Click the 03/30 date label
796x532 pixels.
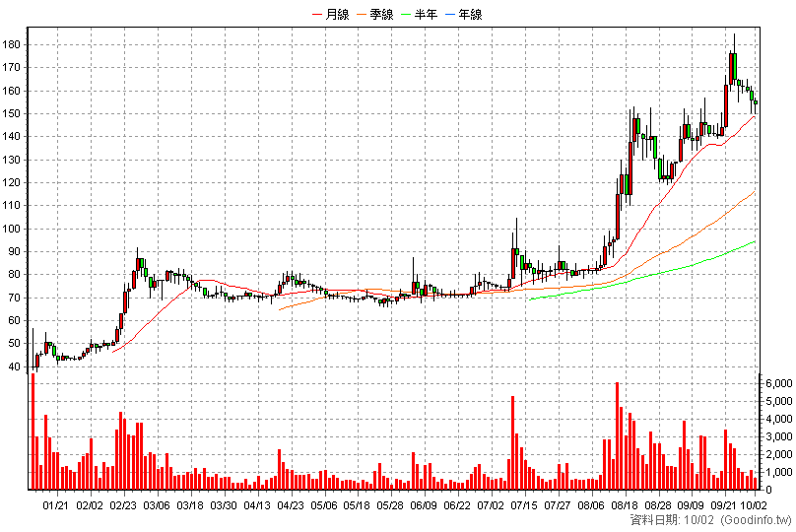tap(224, 505)
